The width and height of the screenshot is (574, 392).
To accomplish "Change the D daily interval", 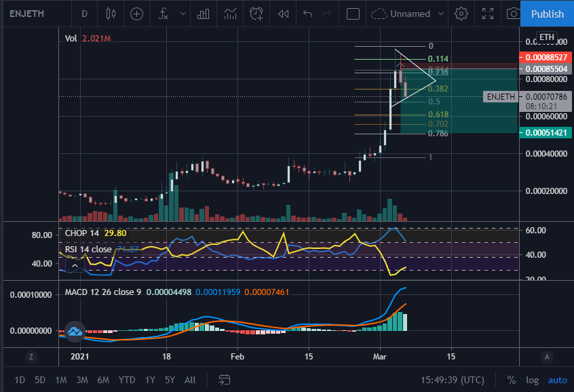I will coord(85,14).
